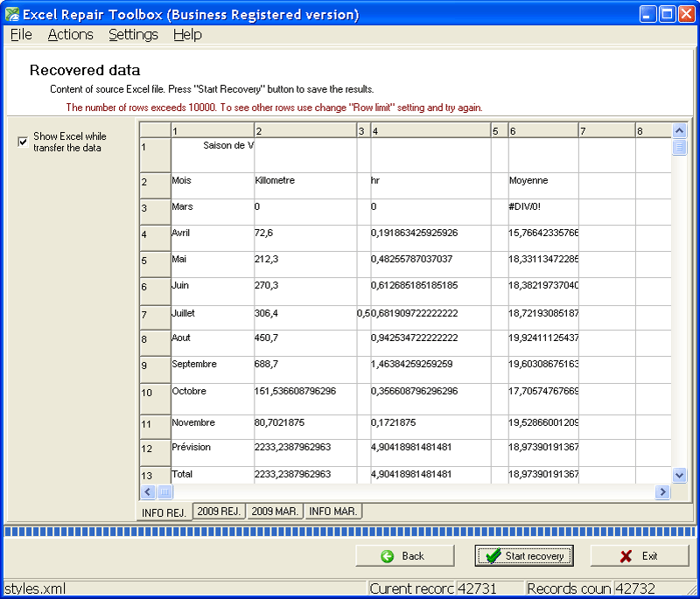Click the green checkmark icon on Start recovery
The height and width of the screenshot is (599, 700).
(x=493, y=556)
